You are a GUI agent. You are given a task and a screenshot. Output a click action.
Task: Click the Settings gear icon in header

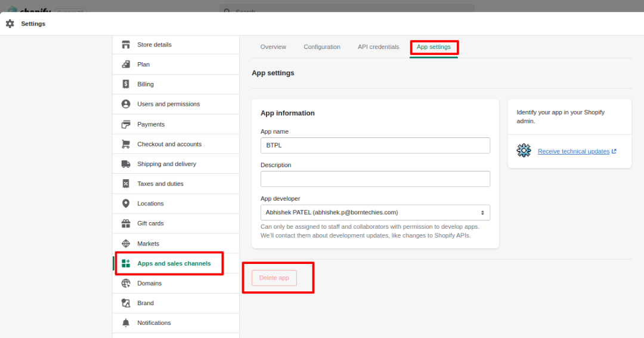click(x=10, y=24)
